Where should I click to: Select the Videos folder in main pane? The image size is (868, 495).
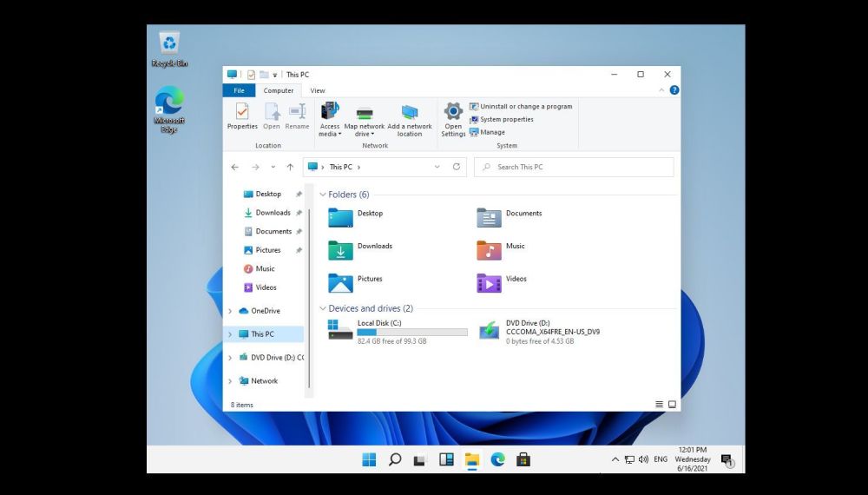[490, 283]
